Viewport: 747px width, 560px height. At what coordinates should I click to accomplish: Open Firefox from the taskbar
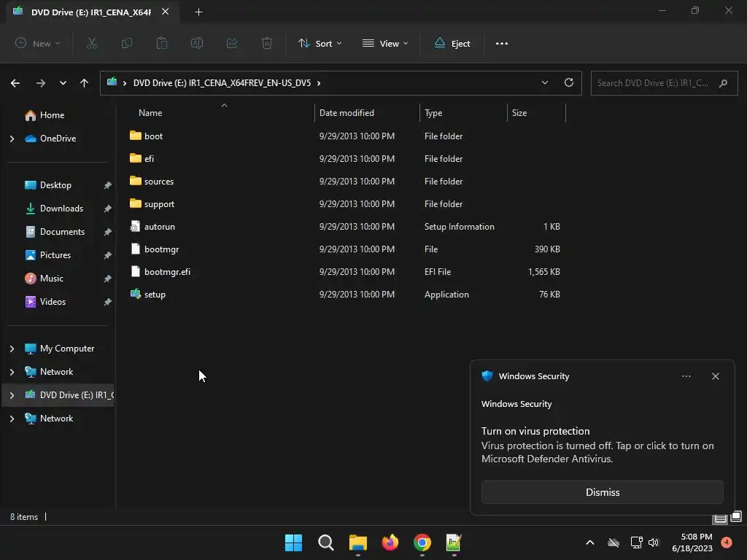[390, 542]
